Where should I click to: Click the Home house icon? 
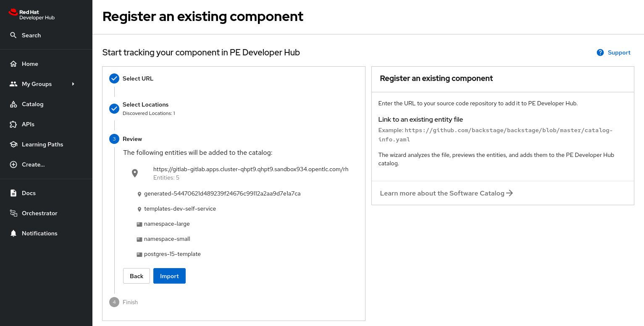click(x=13, y=64)
